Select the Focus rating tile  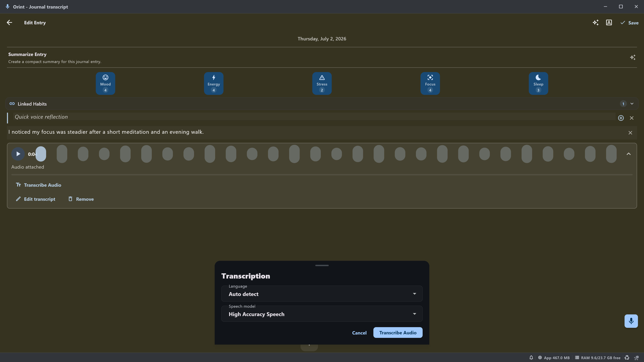pos(430,83)
